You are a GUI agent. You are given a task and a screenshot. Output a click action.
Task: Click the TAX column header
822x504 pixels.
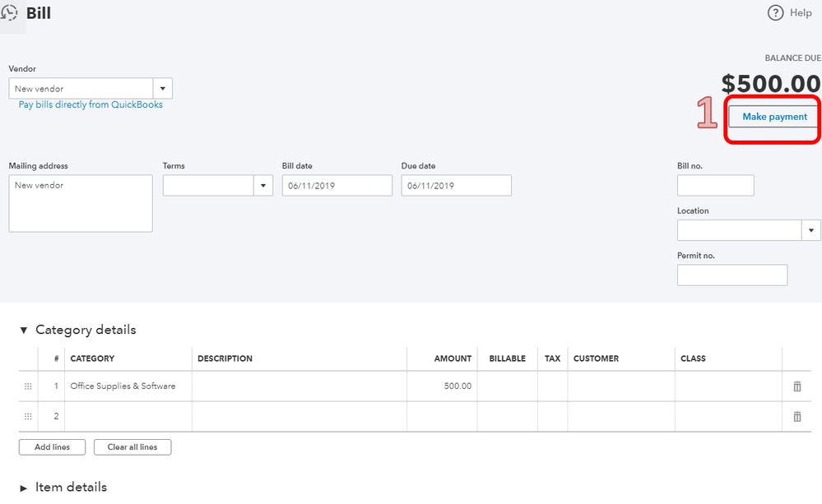coord(553,358)
